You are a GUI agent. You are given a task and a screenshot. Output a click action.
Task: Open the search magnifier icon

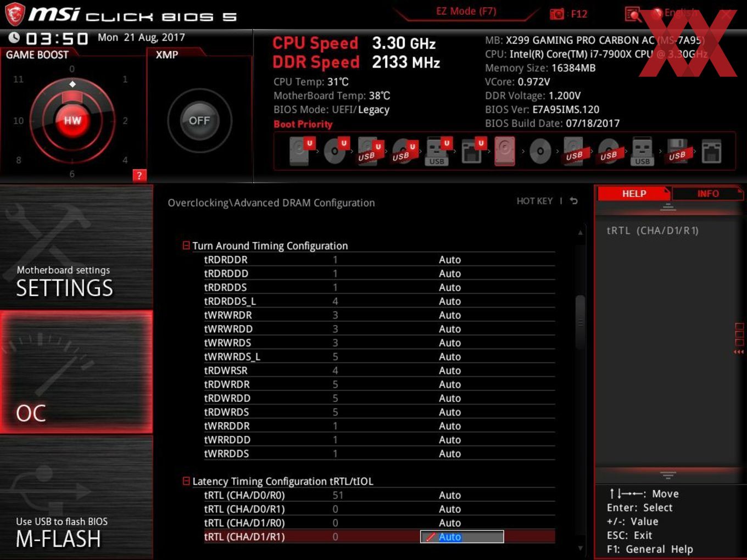coord(633,14)
